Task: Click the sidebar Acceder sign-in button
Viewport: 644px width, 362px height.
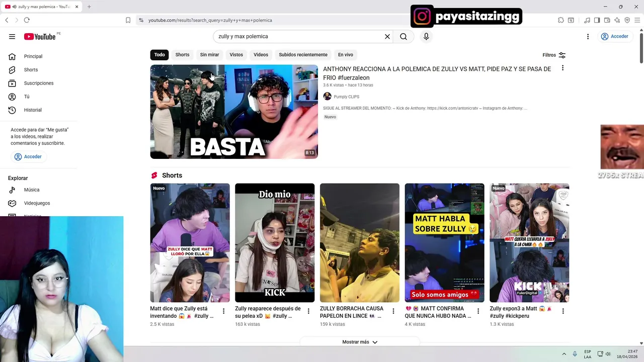Action: click(28, 156)
